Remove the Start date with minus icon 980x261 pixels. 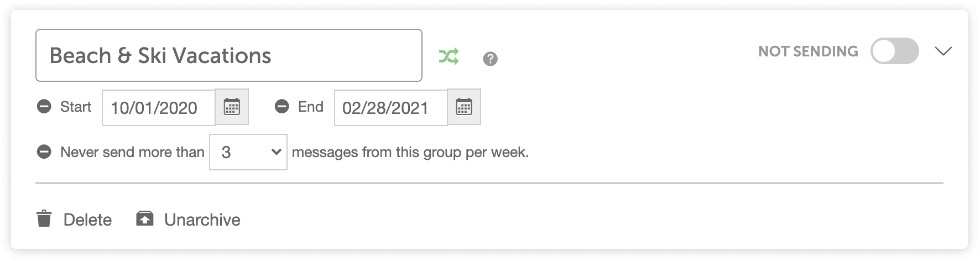pyautogui.click(x=44, y=106)
